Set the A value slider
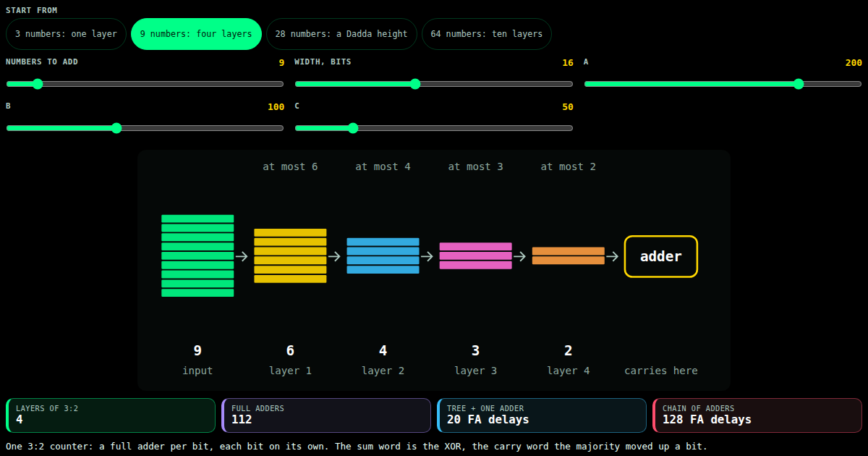Screen dimensions: 868x456 coord(723,84)
